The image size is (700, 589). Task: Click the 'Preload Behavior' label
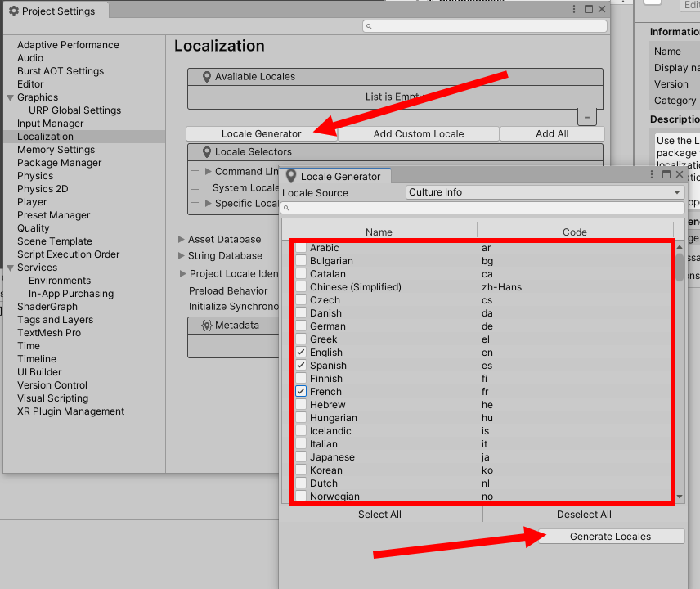tap(228, 290)
